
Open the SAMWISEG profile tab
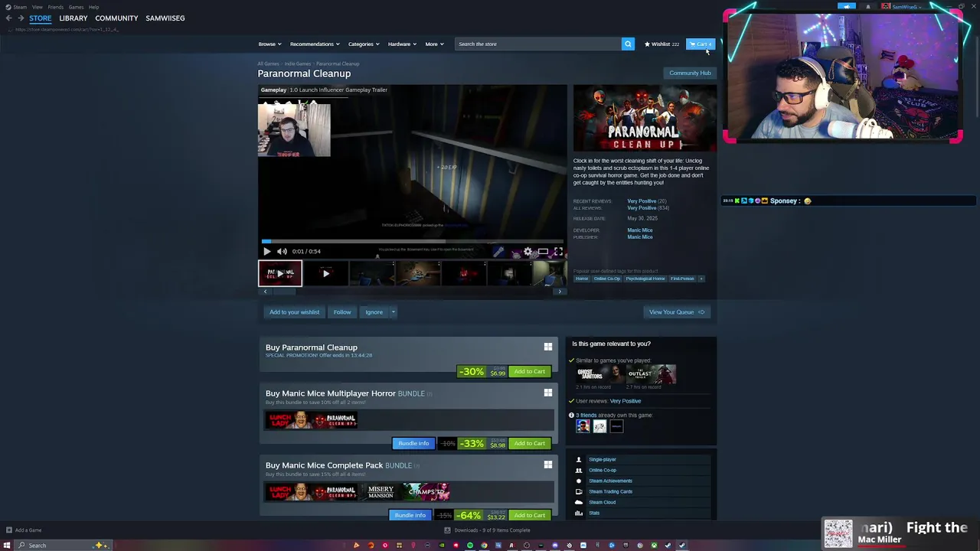[165, 18]
